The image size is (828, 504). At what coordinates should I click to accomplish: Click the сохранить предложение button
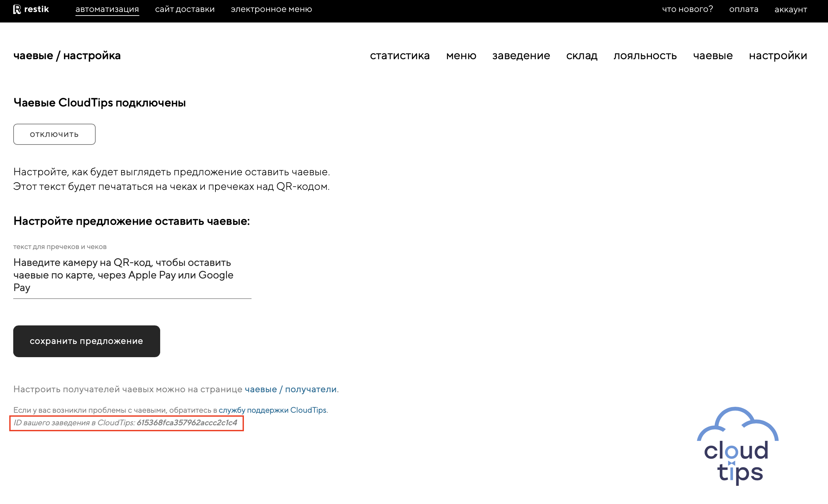[x=87, y=341]
